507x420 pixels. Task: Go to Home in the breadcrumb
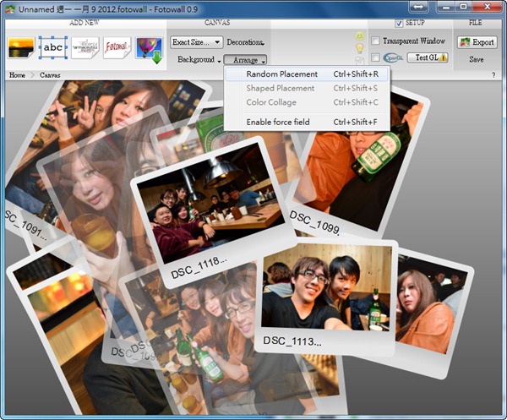(17, 75)
